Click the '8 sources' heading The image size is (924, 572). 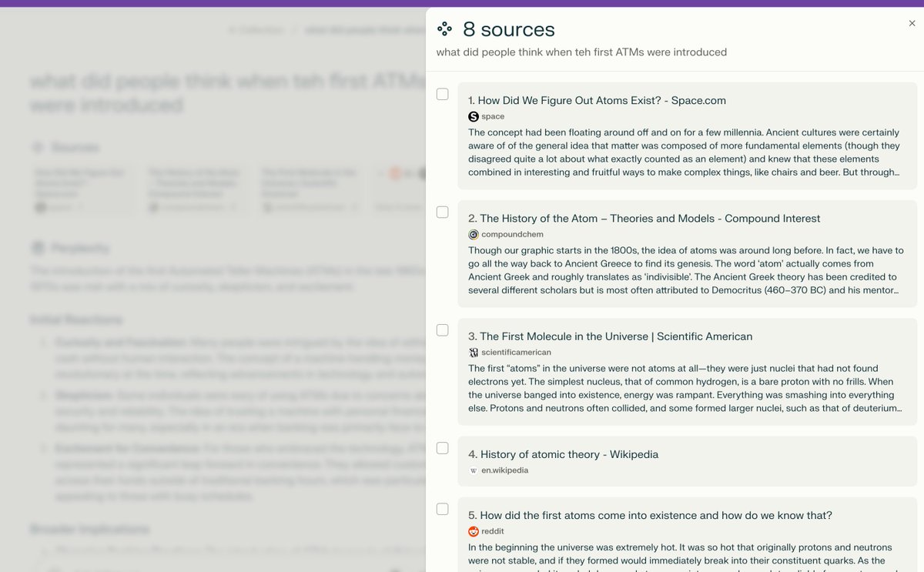pos(508,29)
